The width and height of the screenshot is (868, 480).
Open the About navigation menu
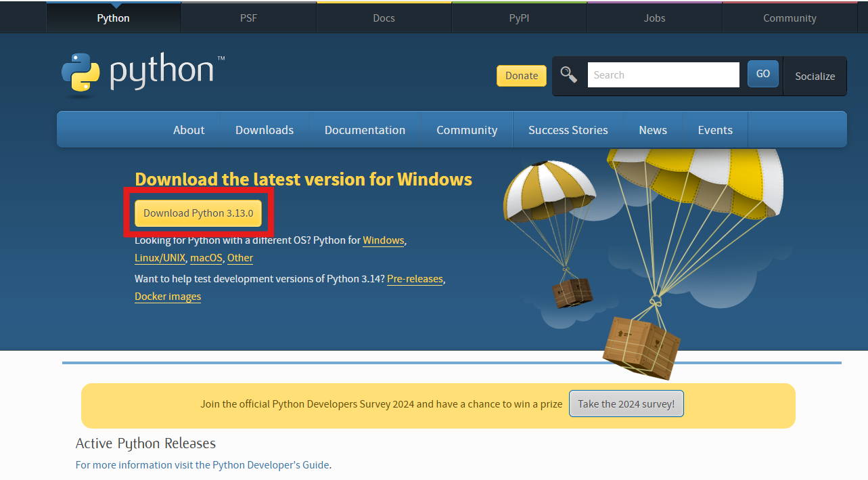click(189, 130)
